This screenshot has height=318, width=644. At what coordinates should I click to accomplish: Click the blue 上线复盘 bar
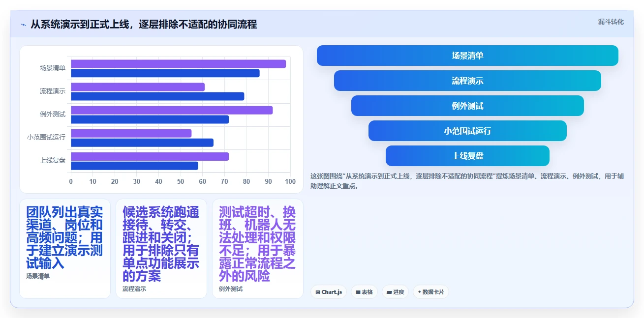(x=134, y=166)
